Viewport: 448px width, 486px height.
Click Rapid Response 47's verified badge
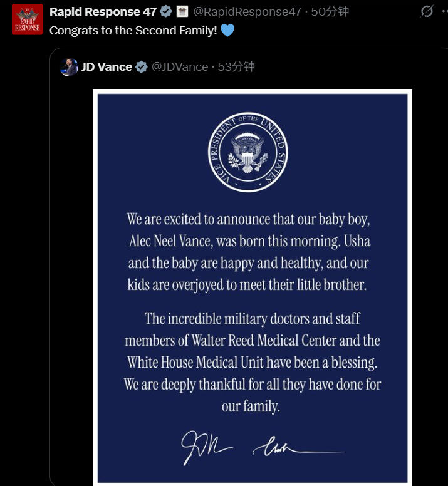coord(166,11)
